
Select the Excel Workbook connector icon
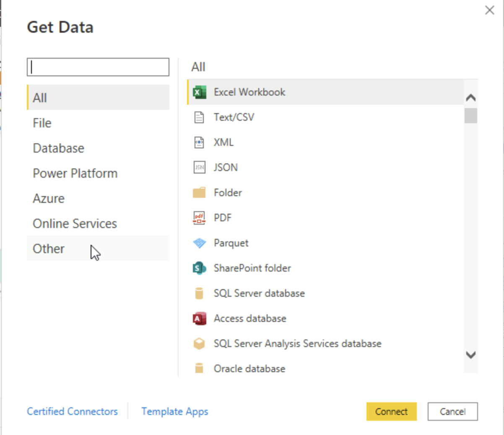tap(199, 92)
